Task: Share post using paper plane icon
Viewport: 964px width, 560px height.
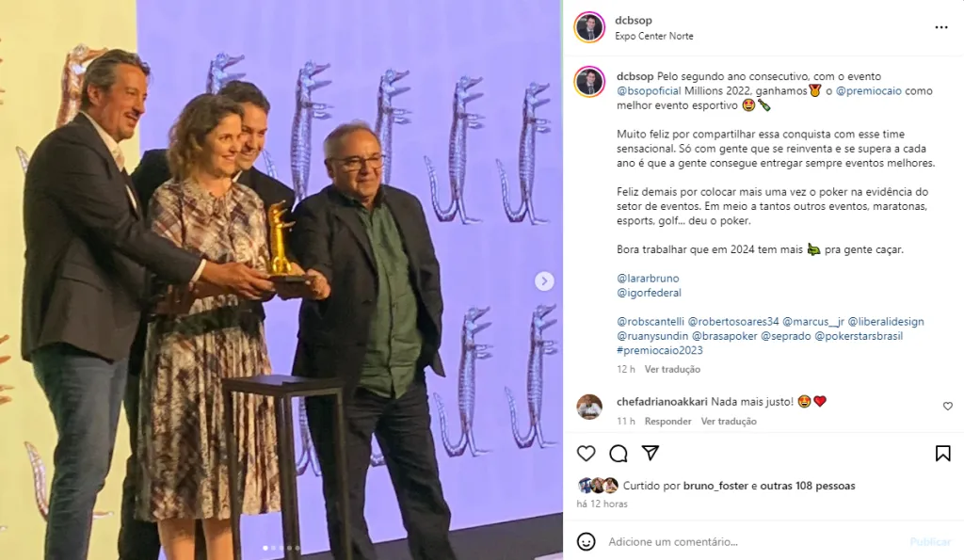Action: coord(650,453)
